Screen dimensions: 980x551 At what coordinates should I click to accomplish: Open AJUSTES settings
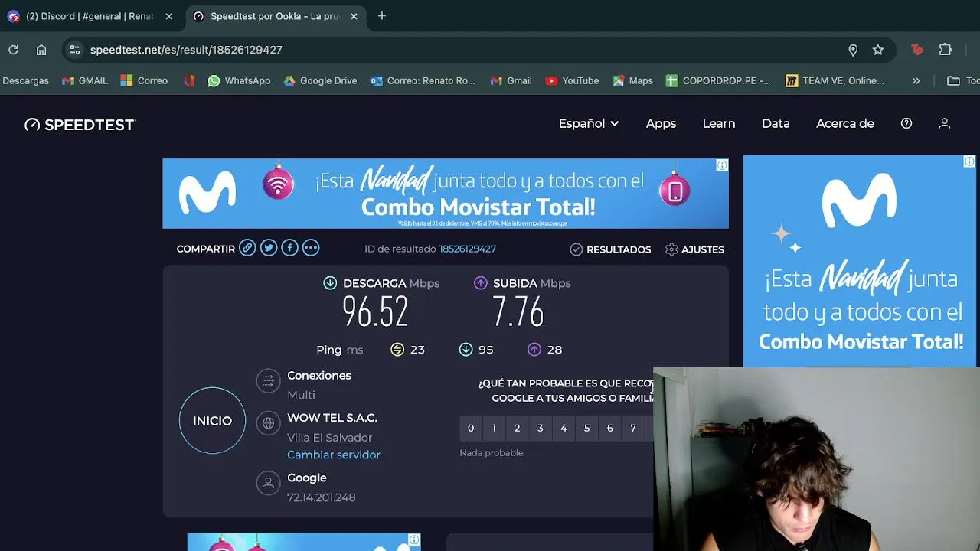coord(694,249)
